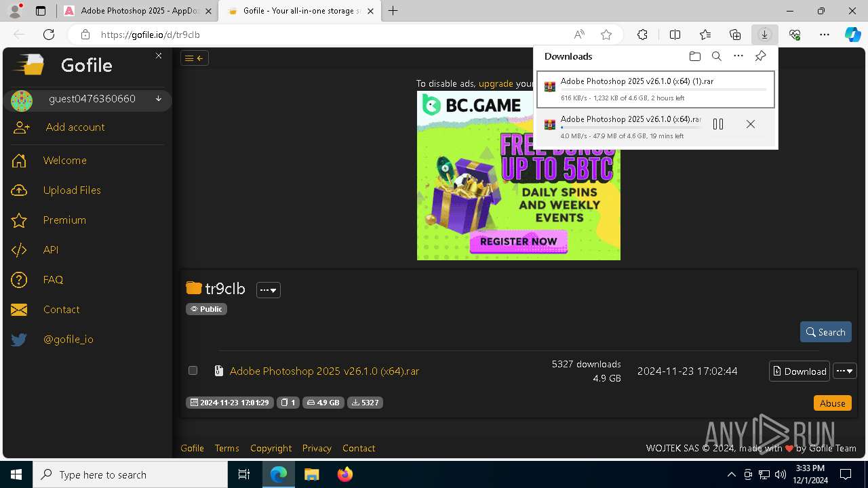
Task: Click the 2024-11-23 17:01:29 date badge
Action: tap(230, 403)
